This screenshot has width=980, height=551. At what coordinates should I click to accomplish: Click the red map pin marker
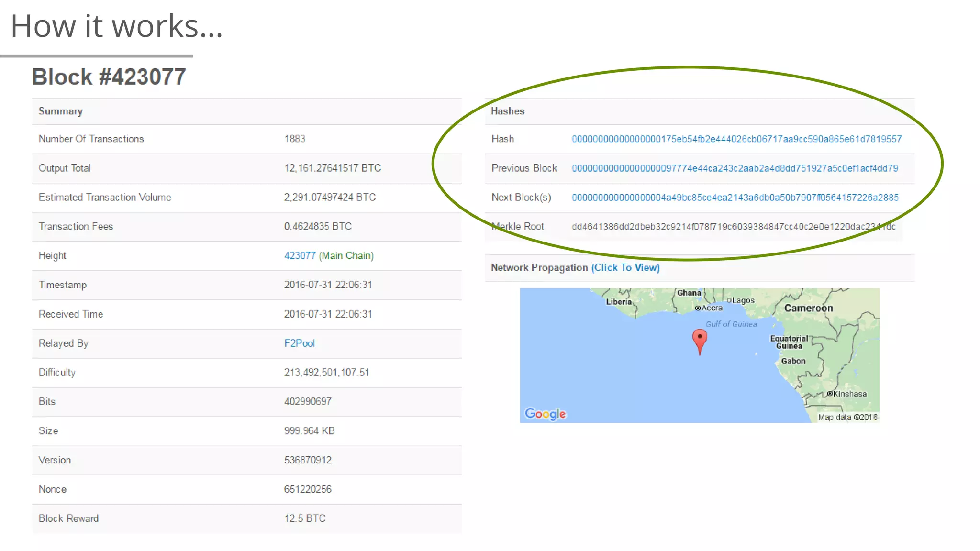700,339
